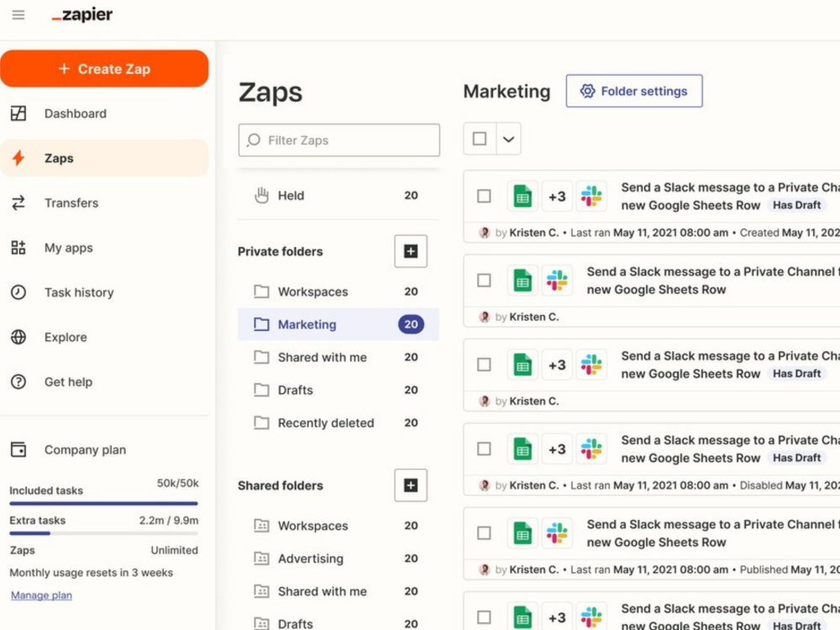Click the Has Draft tag on the Disabled zap
Viewport: 840px width, 630px height.
pyautogui.click(x=796, y=458)
